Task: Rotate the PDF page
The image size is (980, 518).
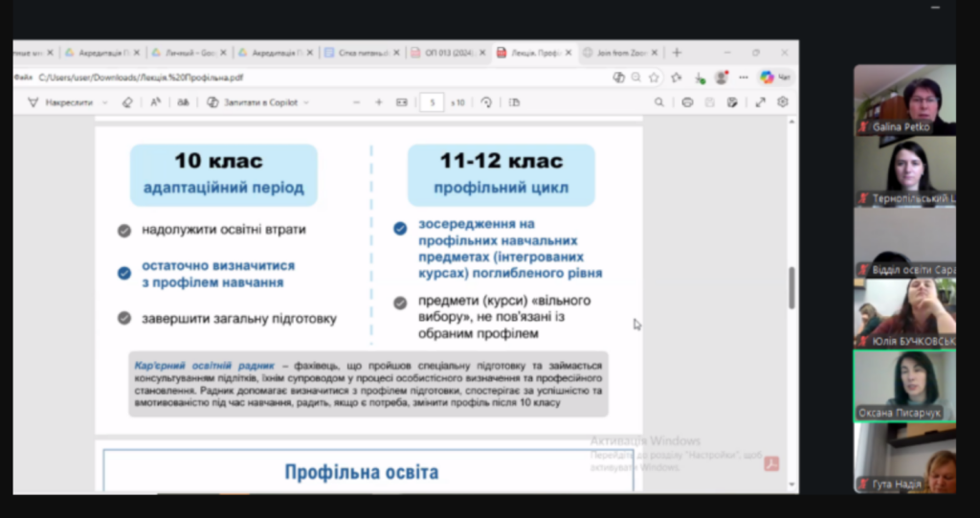Action: coord(486,102)
